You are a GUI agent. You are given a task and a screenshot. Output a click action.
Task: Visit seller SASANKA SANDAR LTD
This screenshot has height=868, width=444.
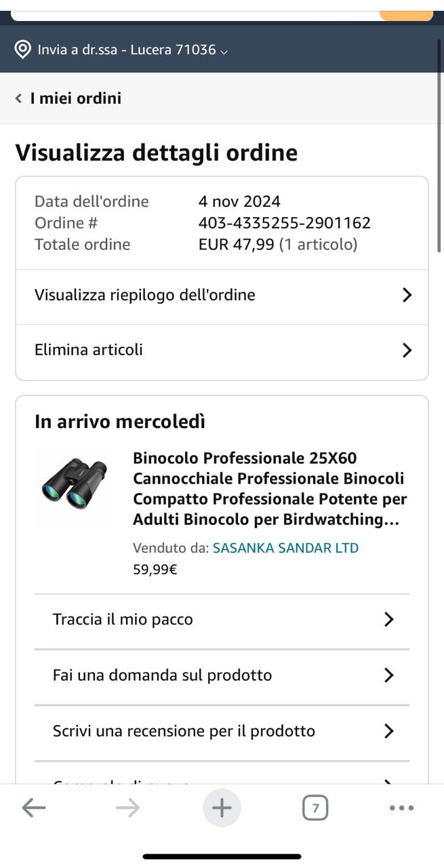coord(285,548)
